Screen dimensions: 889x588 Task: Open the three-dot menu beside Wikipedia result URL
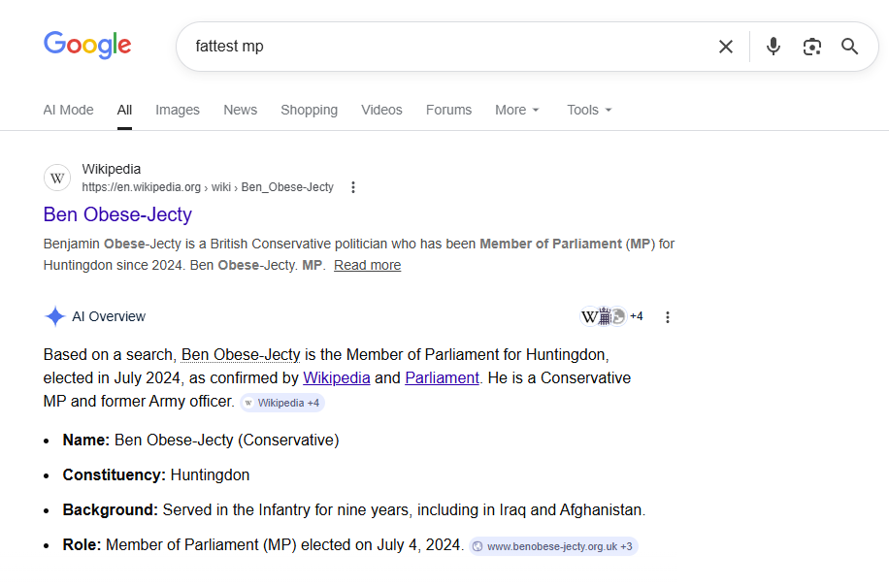tap(353, 187)
